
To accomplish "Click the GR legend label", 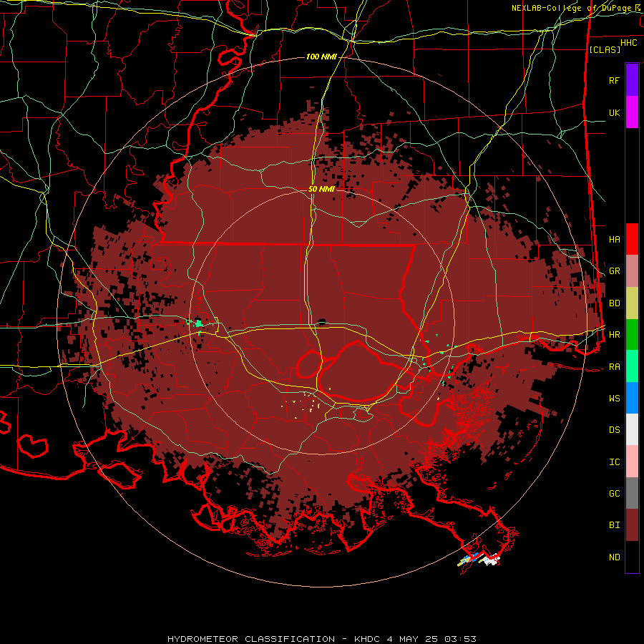I will (614, 271).
